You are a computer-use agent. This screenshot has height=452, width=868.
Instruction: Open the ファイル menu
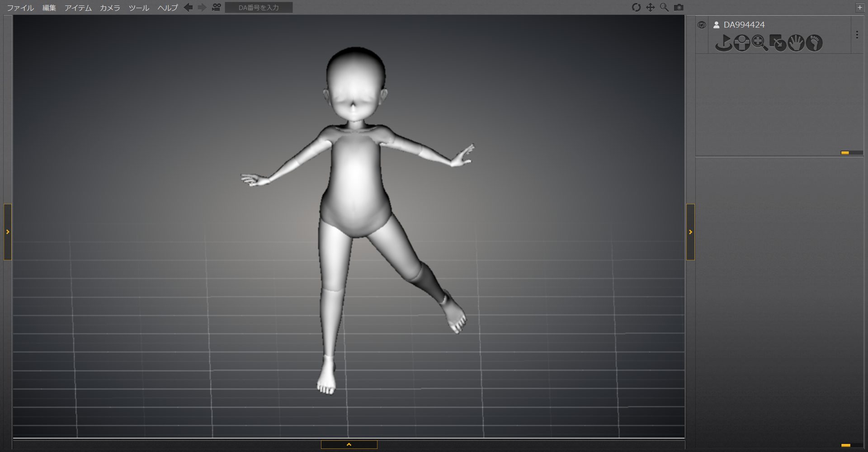(20, 8)
